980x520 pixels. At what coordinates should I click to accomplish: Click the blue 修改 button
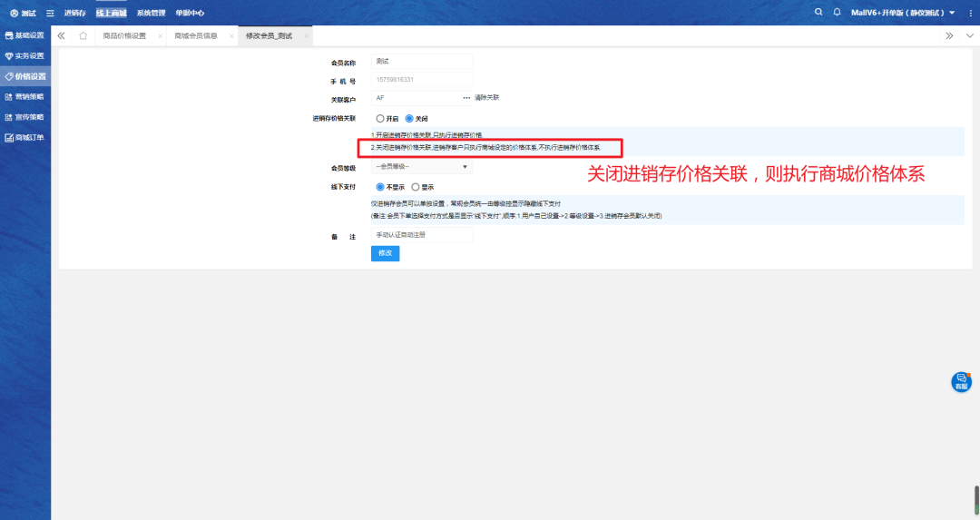click(385, 253)
